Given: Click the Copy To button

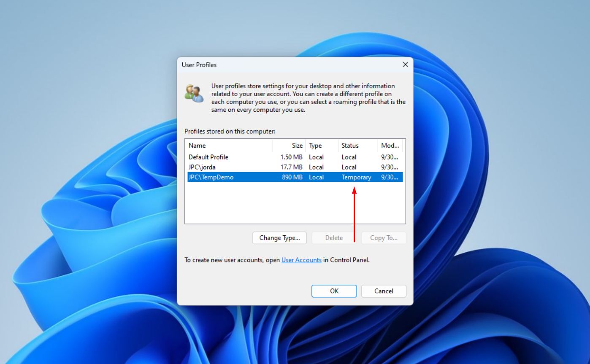Looking at the screenshot, I should coord(384,238).
